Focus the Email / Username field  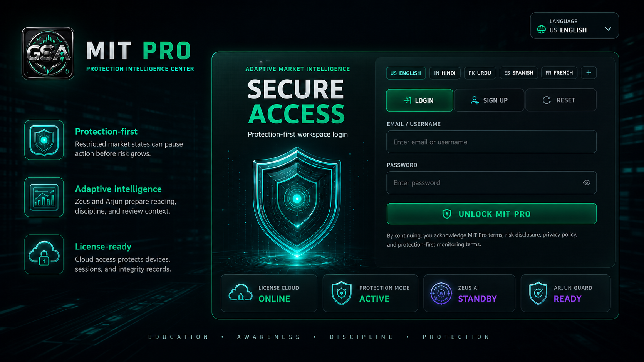click(491, 142)
